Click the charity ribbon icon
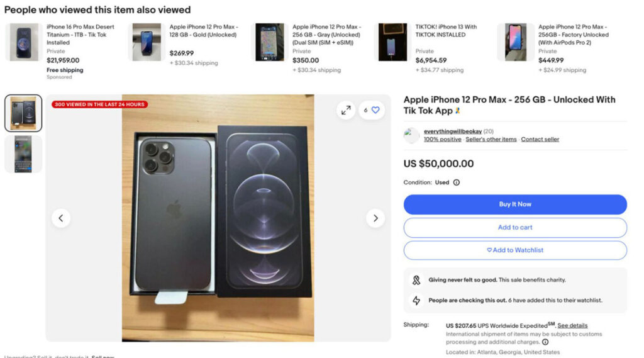The width and height of the screenshot is (644, 358). point(416,280)
